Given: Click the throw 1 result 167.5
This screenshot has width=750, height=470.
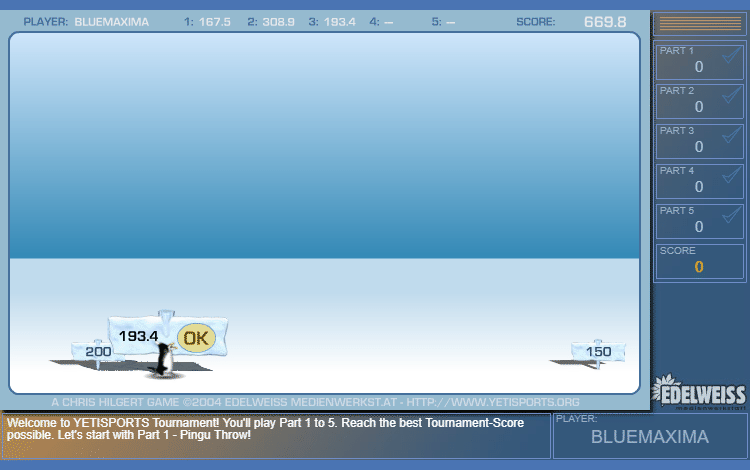Looking at the screenshot, I should coord(214,22).
